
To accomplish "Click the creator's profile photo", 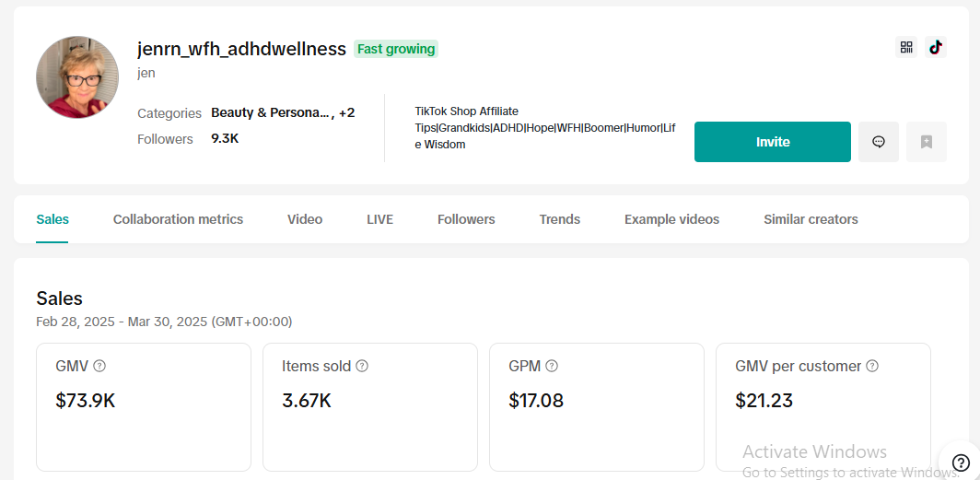I will (77, 77).
